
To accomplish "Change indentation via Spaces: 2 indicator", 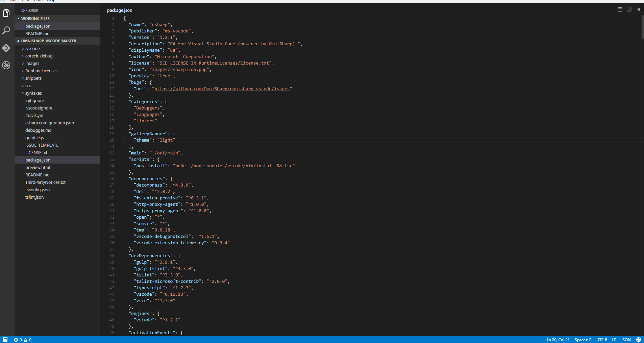I will (x=583, y=340).
